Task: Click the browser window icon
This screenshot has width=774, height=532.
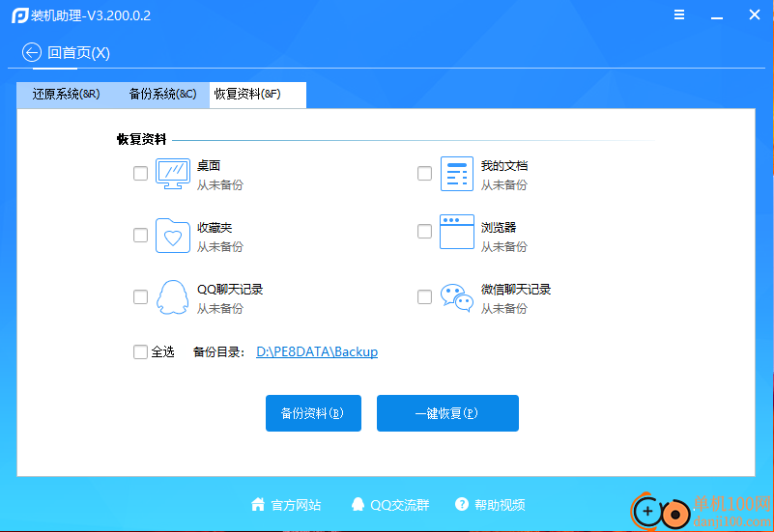Action: [x=457, y=232]
